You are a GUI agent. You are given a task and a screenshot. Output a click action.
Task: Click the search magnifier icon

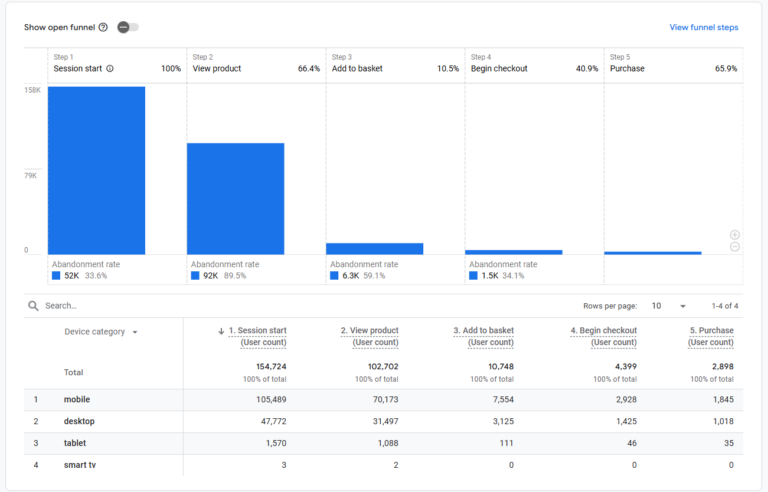[x=34, y=306]
